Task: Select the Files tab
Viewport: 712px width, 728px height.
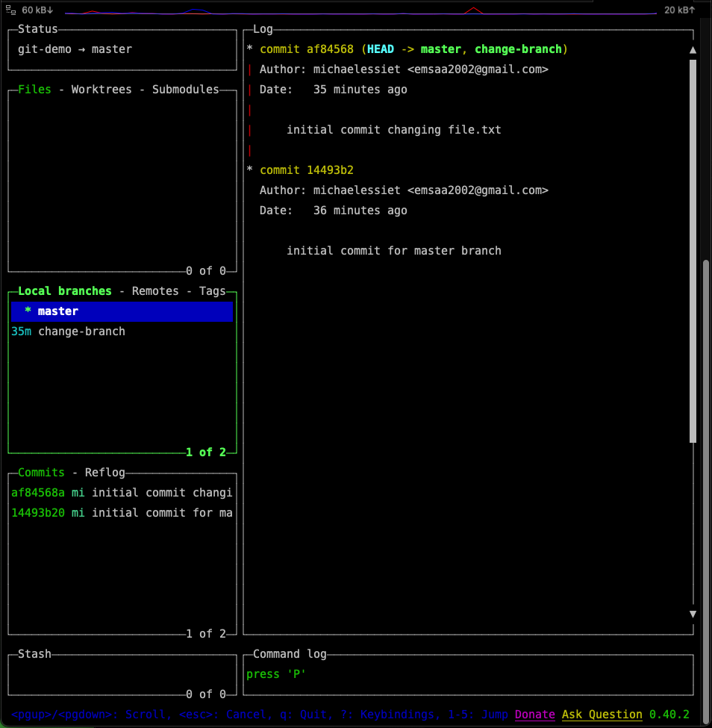Action: click(x=34, y=89)
